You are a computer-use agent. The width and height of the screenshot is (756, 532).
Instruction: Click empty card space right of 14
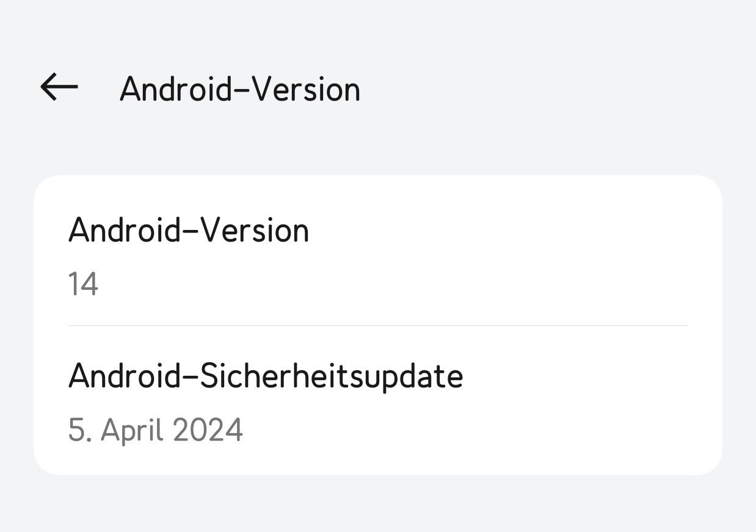click(x=427, y=285)
